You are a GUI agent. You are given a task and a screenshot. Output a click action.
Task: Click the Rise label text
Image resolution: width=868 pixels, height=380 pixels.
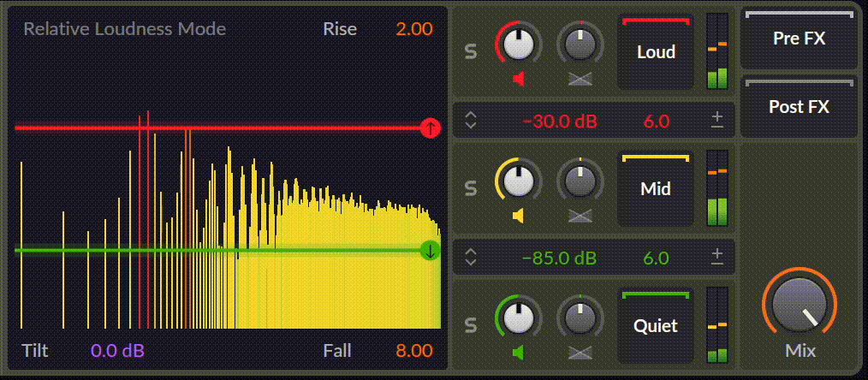click(x=340, y=29)
